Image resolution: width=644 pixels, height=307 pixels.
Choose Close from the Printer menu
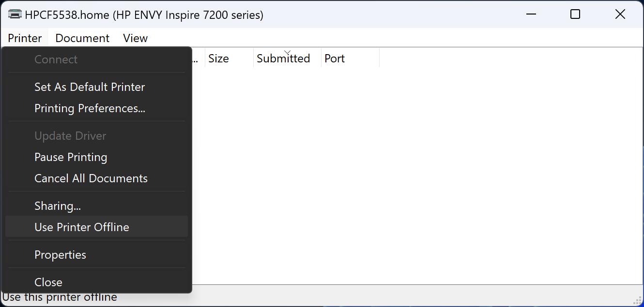click(48, 282)
